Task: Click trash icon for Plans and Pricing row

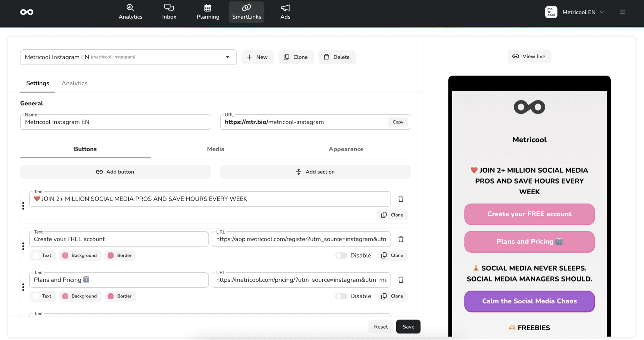Action: [x=401, y=280]
